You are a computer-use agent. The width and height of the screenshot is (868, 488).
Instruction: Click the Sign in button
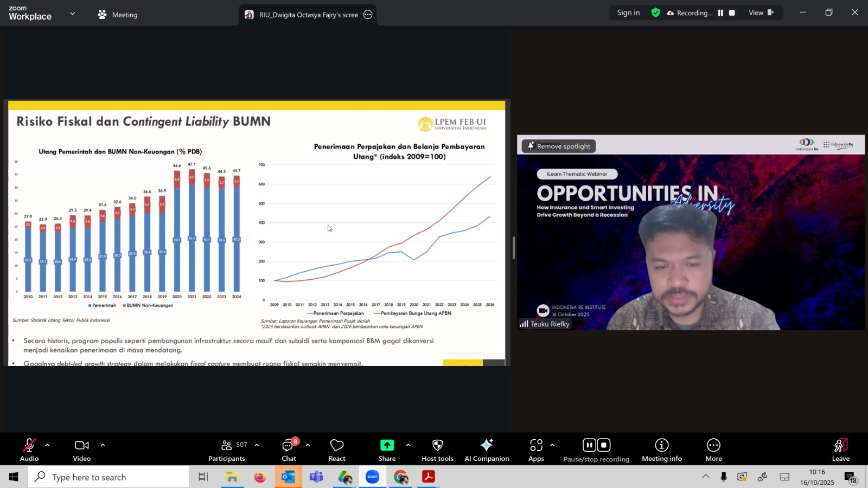pyautogui.click(x=628, y=13)
